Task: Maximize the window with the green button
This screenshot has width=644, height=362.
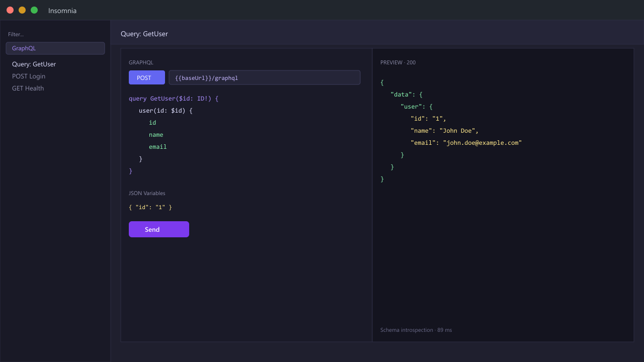Action: pos(34,10)
